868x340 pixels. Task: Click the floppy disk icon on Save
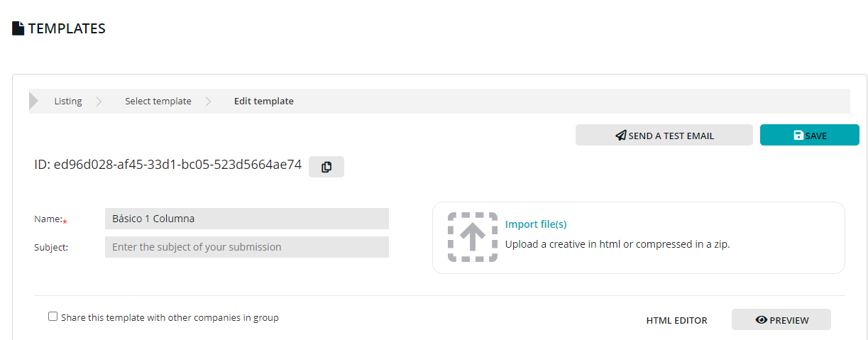coord(798,136)
